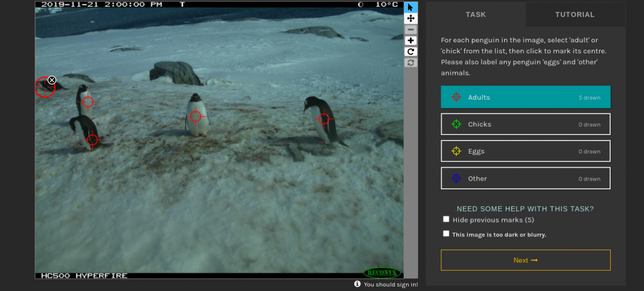Screen dimensions: 644x291
Task: Click the red mark on standing left penguin
Action: tap(88, 102)
